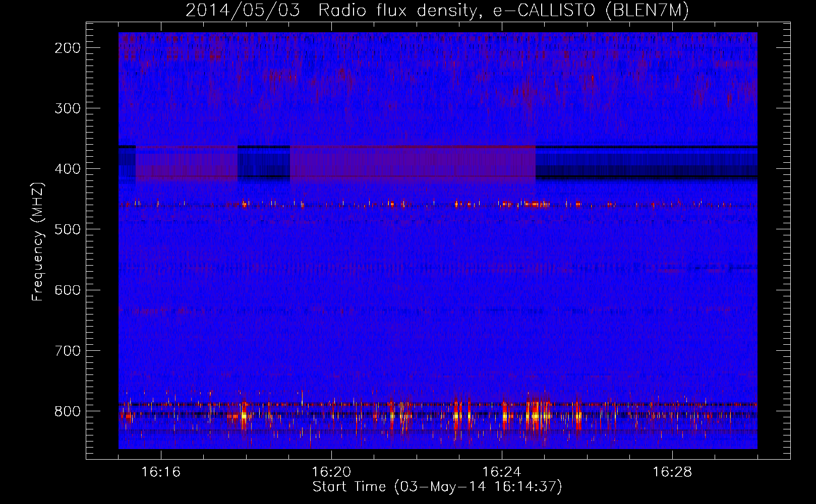Click the 500 frequency tick label
This screenshot has height=504, width=816.
pyautogui.click(x=67, y=229)
